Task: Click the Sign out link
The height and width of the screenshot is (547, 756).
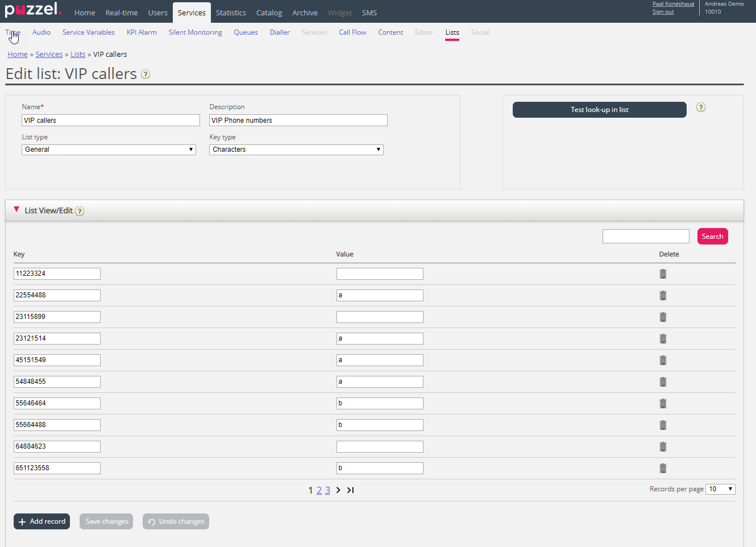Action: coord(663,12)
